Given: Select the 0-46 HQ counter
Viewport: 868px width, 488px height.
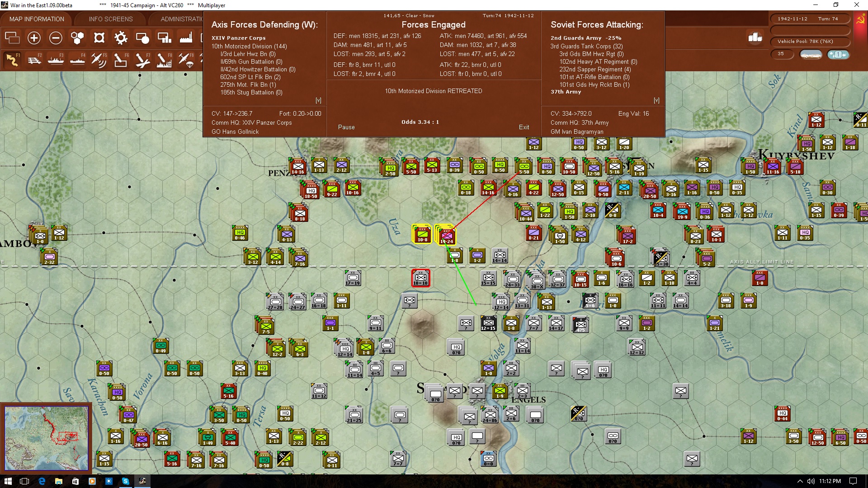Looking at the screenshot, I should 240,233.
